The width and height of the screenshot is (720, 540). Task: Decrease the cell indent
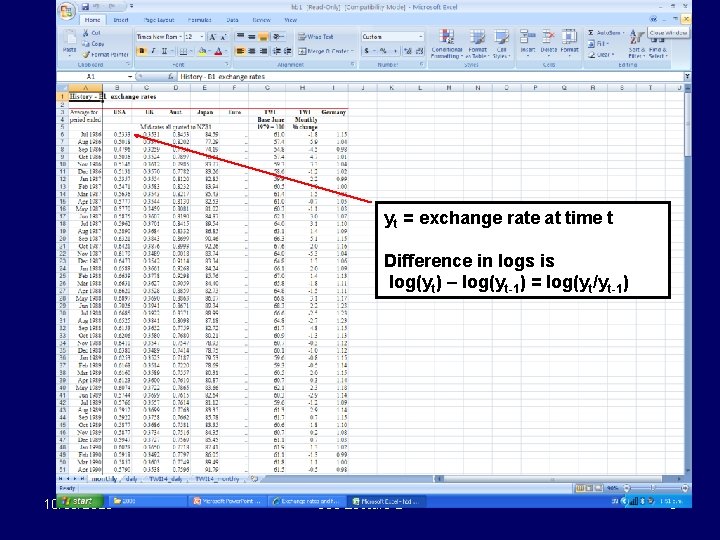click(x=276, y=51)
